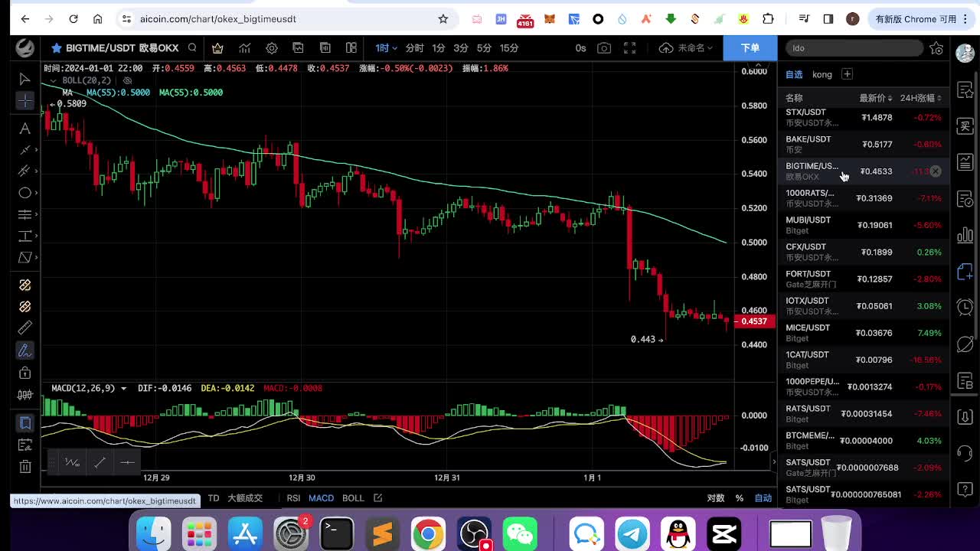Select the 5分 timeframe
The height and width of the screenshot is (551, 980).
484,48
